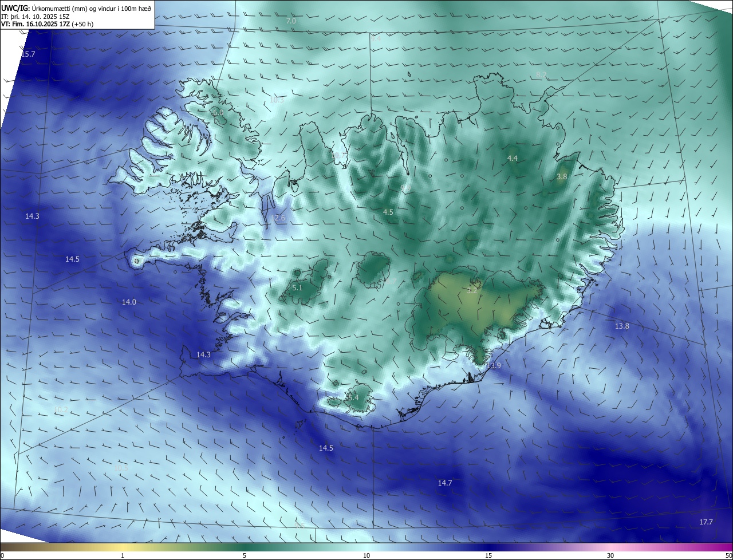Click the 7.0 value label on the map
733x560 pixels.
pyautogui.click(x=291, y=21)
